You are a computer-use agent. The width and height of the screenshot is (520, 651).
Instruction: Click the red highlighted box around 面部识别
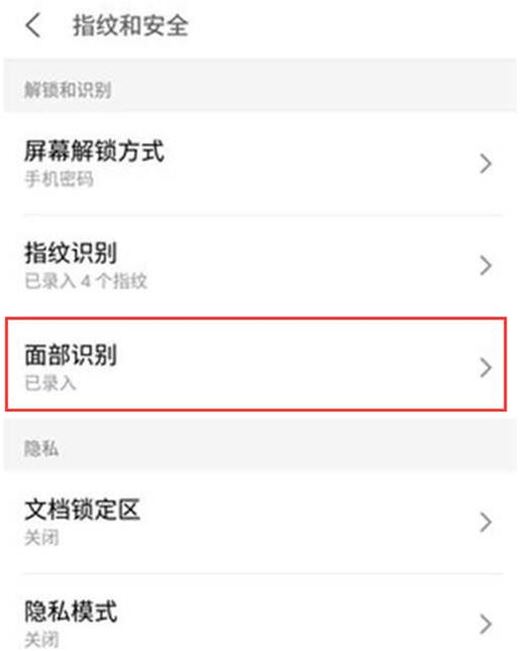[x=256, y=364]
